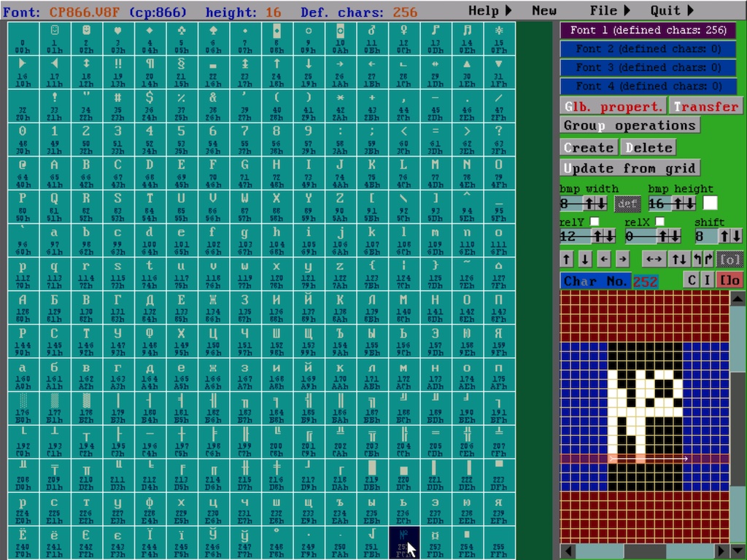Flip the glyph vertically
Screen dimensions: 747x560
coord(678,259)
